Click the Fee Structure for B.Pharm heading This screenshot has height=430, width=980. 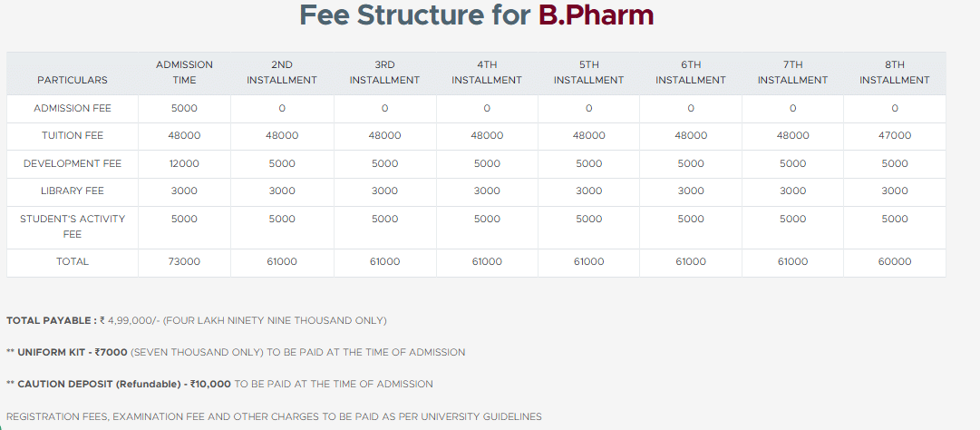[476, 15]
